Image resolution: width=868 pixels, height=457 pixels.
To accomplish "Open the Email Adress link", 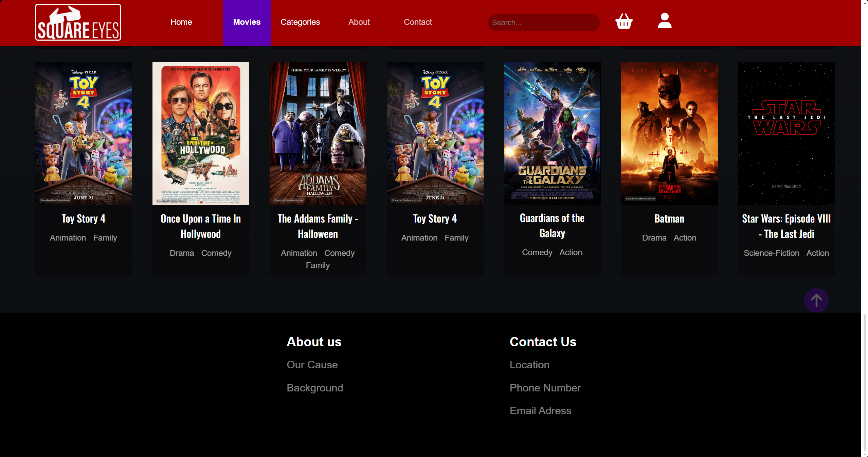I will pos(540,410).
